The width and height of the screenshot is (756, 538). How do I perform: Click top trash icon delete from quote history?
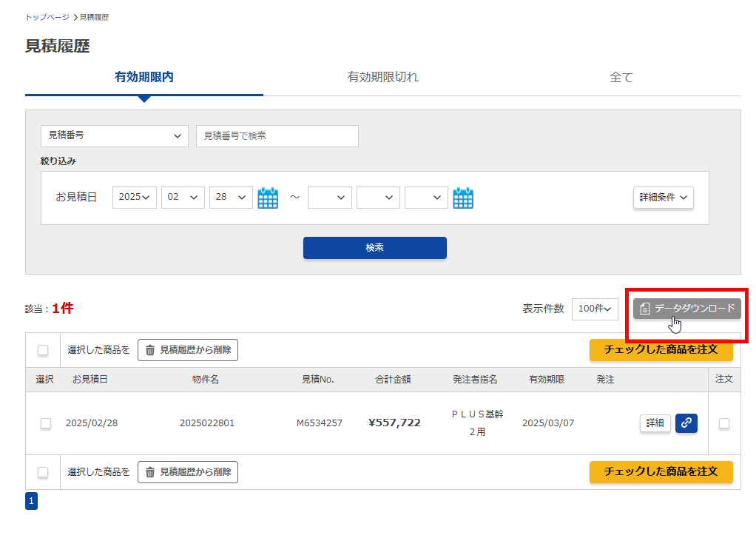(x=188, y=350)
